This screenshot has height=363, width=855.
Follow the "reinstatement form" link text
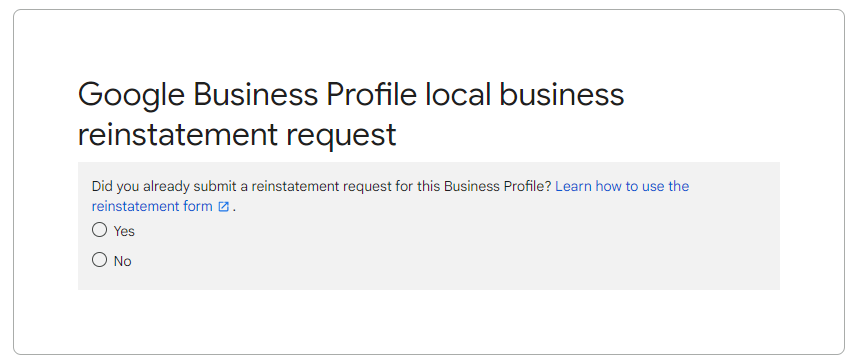pyautogui.click(x=152, y=207)
